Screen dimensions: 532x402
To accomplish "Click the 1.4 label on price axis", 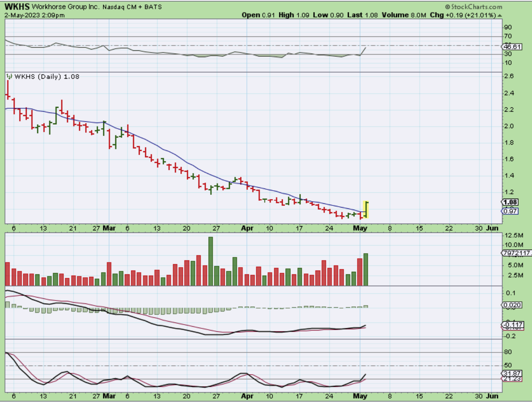I will click(509, 175).
